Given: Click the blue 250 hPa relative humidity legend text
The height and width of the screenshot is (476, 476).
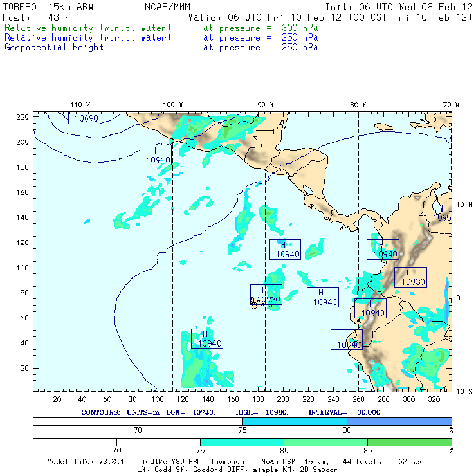Looking at the screenshot, I should 88,38.
